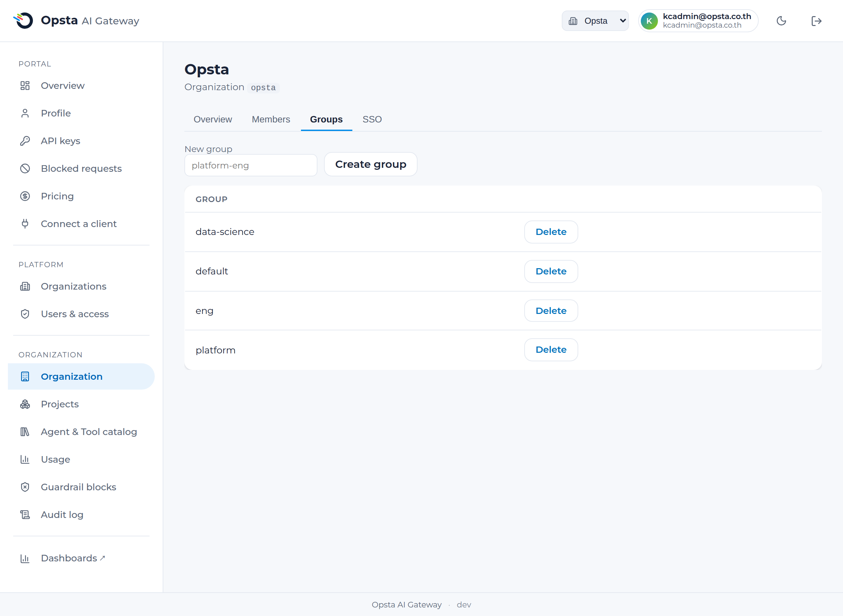
Task: Click the Guardrail blocks shield icon
Action: [x=25, y=487]
